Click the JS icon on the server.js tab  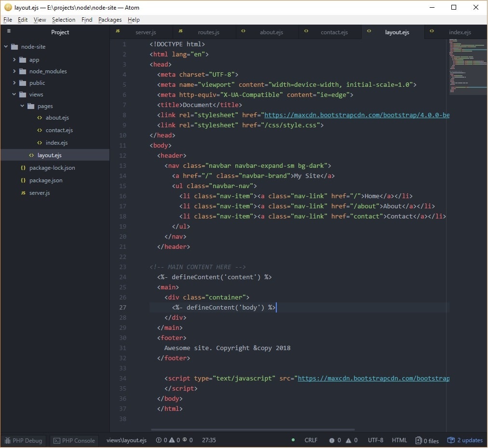(117, 31)
